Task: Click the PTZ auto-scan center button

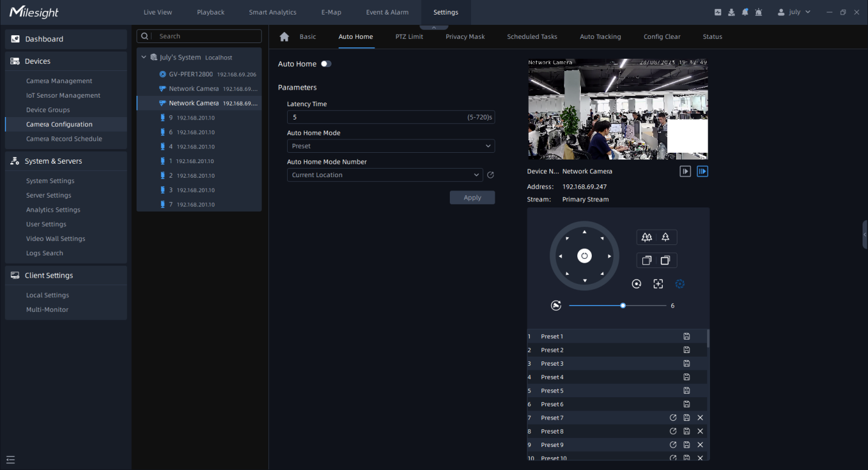Action: click(x=585, y=256)
